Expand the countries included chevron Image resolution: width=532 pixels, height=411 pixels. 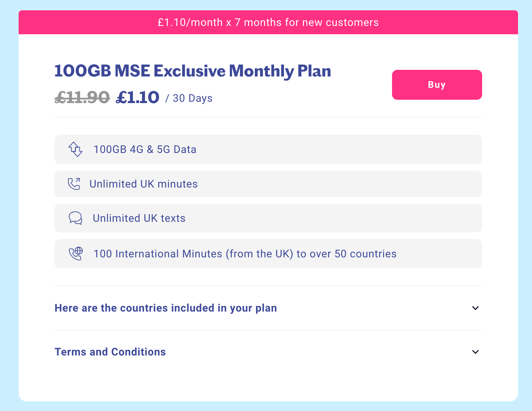click(475, 308)
